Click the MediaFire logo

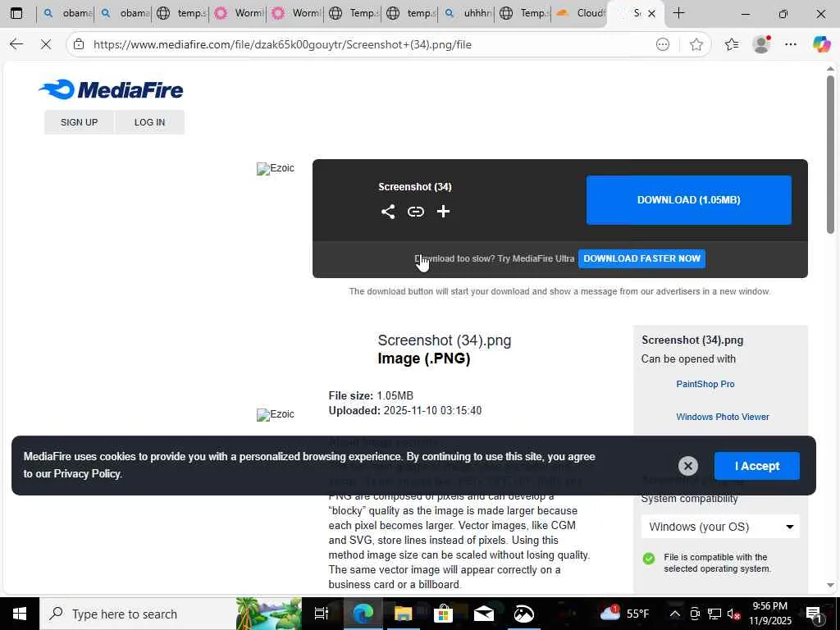coord(111,89)
